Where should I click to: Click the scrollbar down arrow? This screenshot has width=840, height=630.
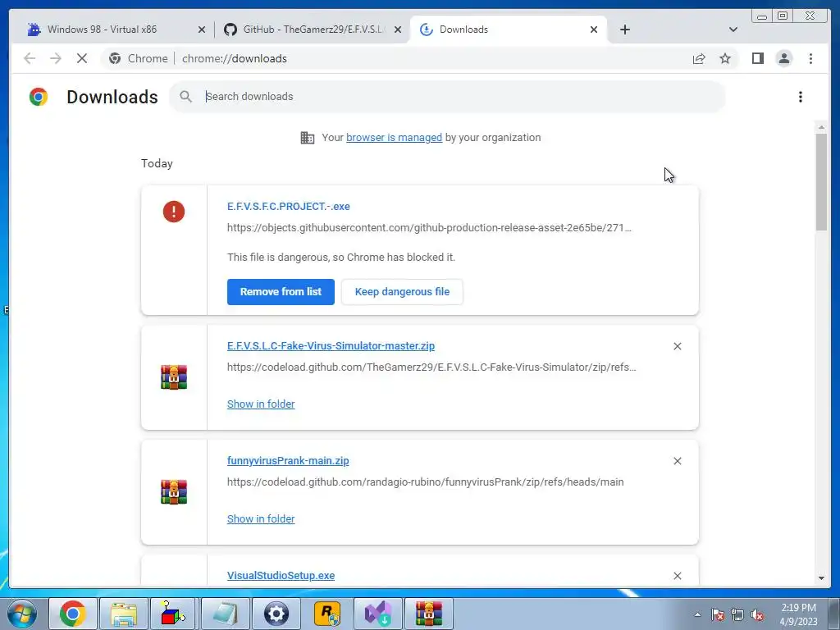tap(821, 578)
